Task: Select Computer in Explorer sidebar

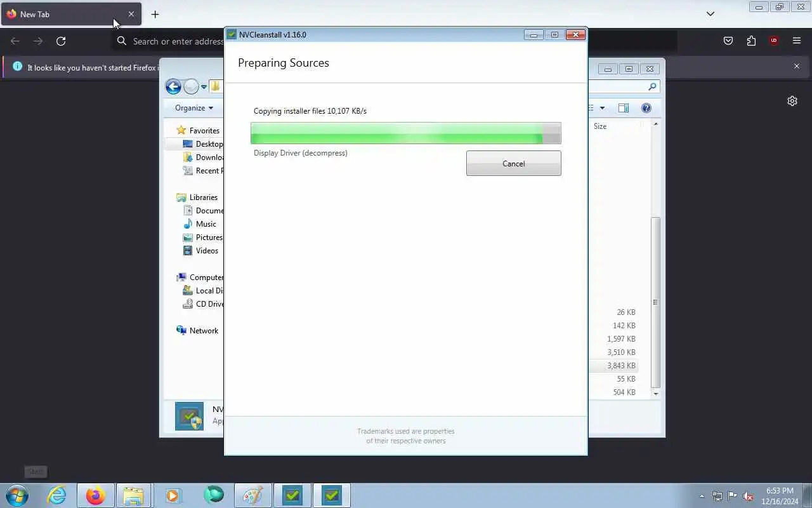Action: pyautogui.click(x=199, y=277)
